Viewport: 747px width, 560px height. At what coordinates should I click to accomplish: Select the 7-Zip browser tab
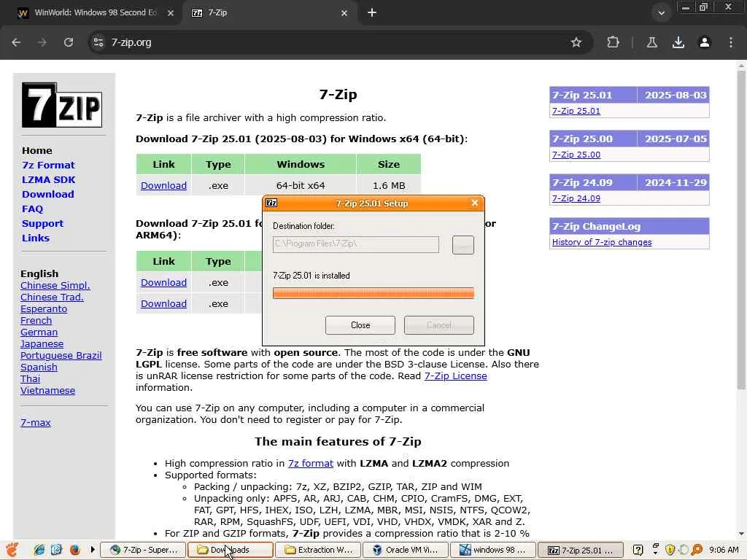click(x=269, y=13)
